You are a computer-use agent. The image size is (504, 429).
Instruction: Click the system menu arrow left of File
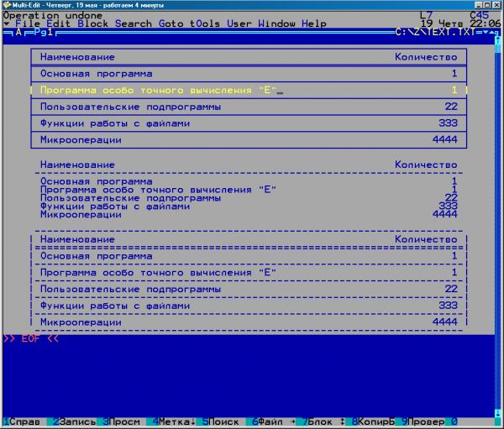click(7, 24)
